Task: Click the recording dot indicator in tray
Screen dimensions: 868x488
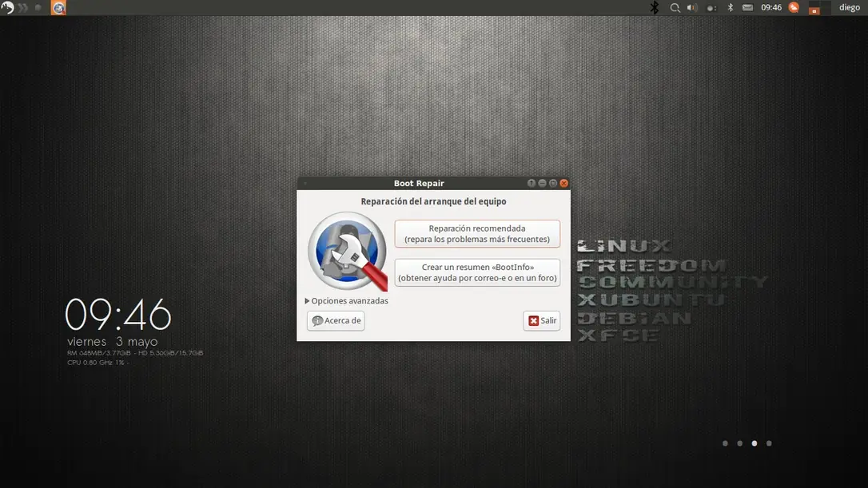Action: click(711, 8)
